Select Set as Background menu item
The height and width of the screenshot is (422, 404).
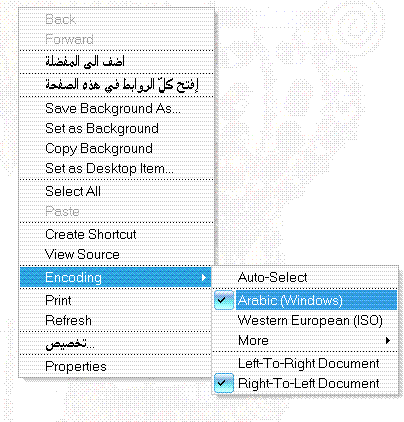pyautogui.click(x=116, y=129)
